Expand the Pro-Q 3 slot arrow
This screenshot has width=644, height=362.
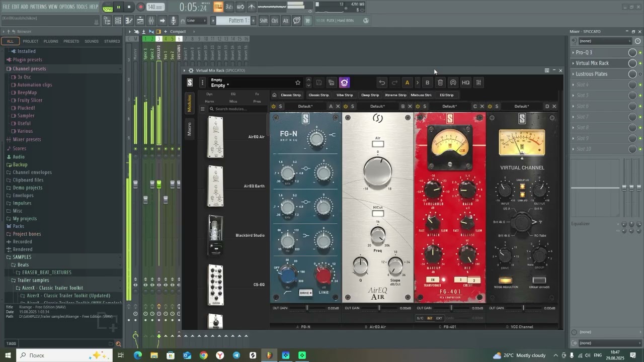click(x=573, y=52)
